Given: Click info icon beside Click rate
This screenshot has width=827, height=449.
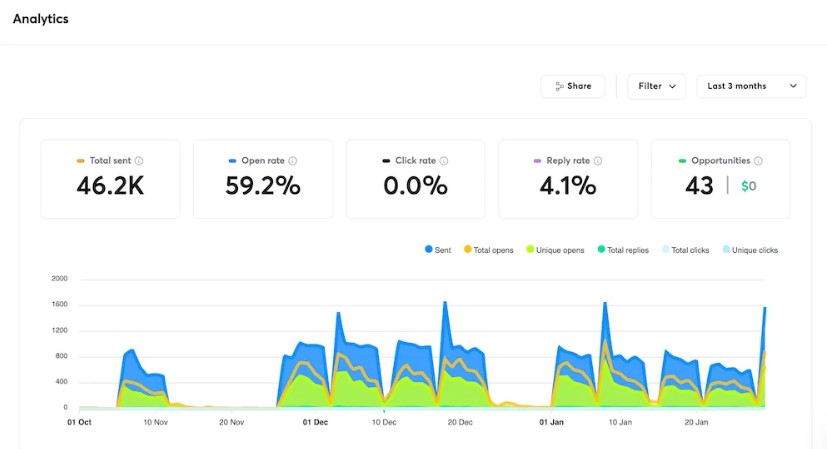Looking at the screenshot, I should [x=444, y=161].
